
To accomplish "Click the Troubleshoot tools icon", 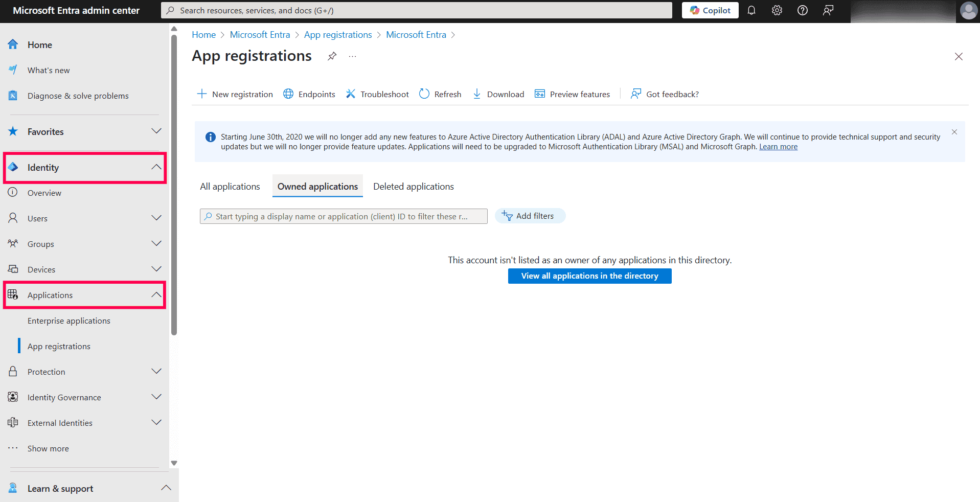I will (x=351, y=94).
